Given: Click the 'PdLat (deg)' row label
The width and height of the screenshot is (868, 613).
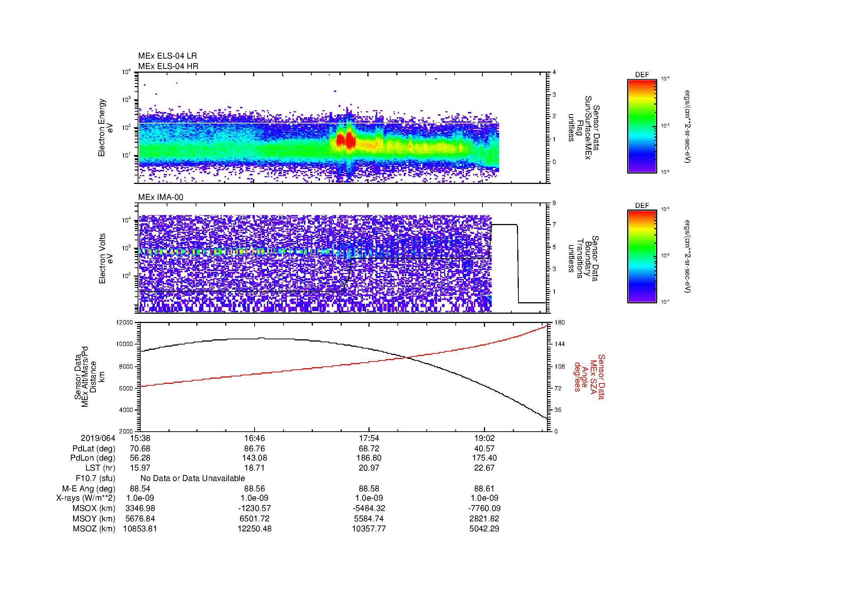Looking at the screenshot, I should (94, 449).
